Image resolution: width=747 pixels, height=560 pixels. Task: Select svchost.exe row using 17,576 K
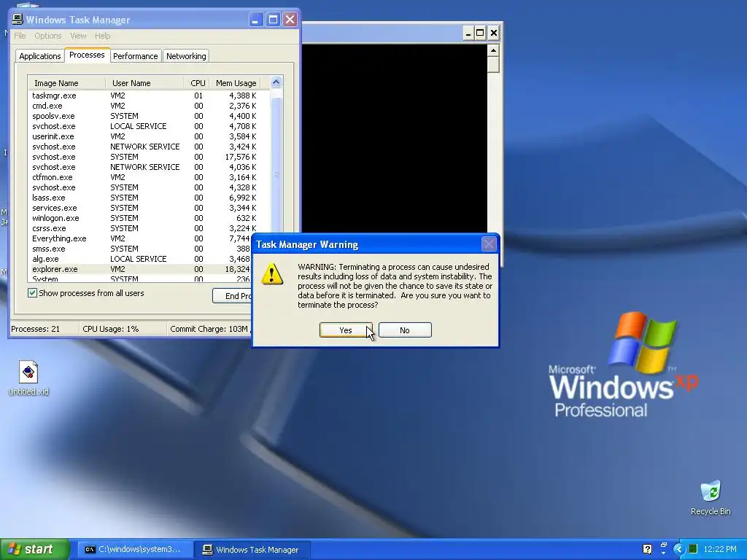(149, 157)
